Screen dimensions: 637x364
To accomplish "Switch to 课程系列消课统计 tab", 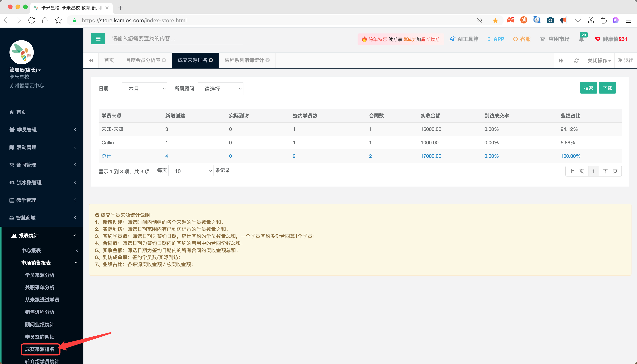I will click(x=244, y=60).
